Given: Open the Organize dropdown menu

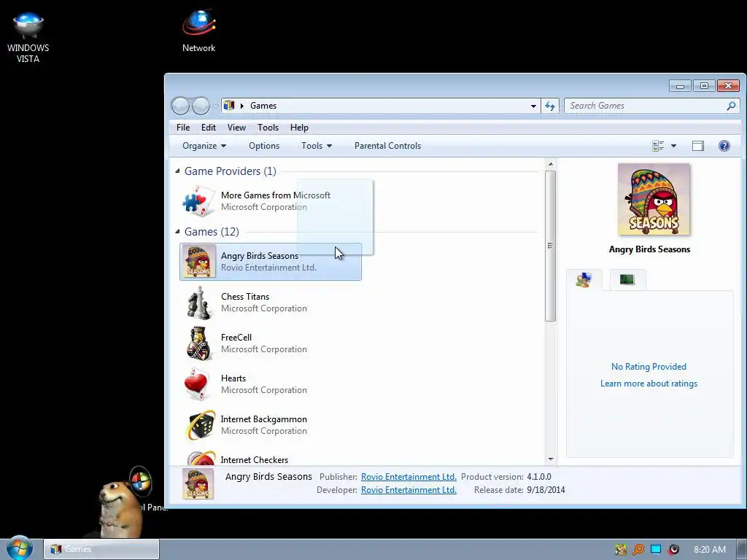Looking at the screenshot, I should [204, 146].
